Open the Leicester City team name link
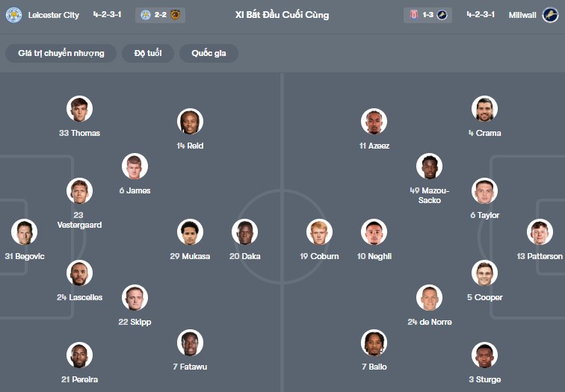565x392 pixels. [54, 15]
